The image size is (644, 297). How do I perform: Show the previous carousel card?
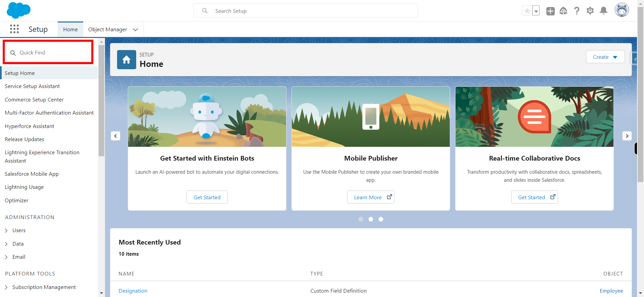coord(115,136)
